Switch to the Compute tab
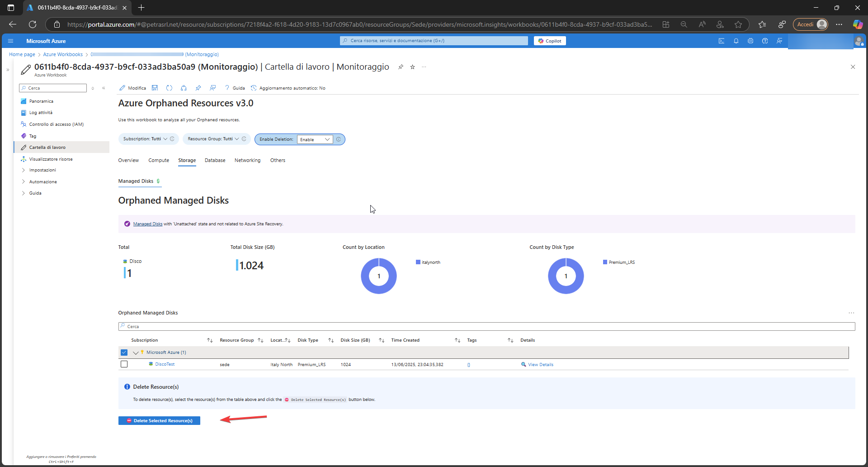The height and width of the screenshot is (467, 868). coord(159,160)
